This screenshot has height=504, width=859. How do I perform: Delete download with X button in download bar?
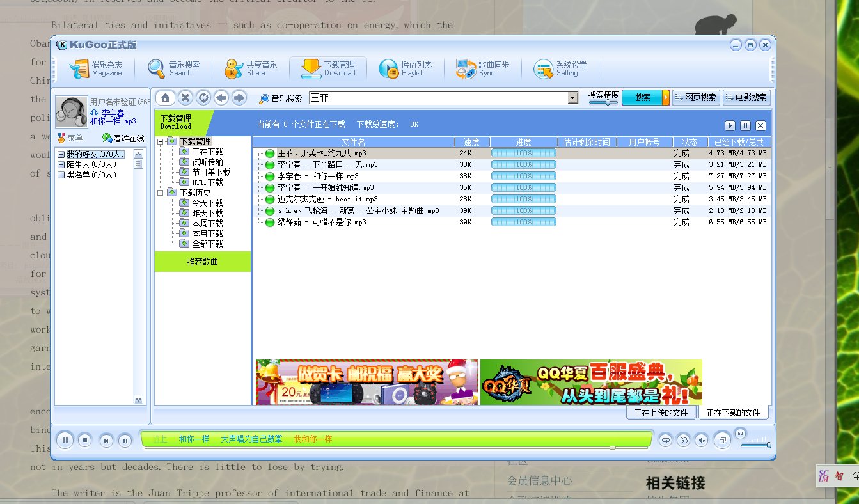pos(761,125)
